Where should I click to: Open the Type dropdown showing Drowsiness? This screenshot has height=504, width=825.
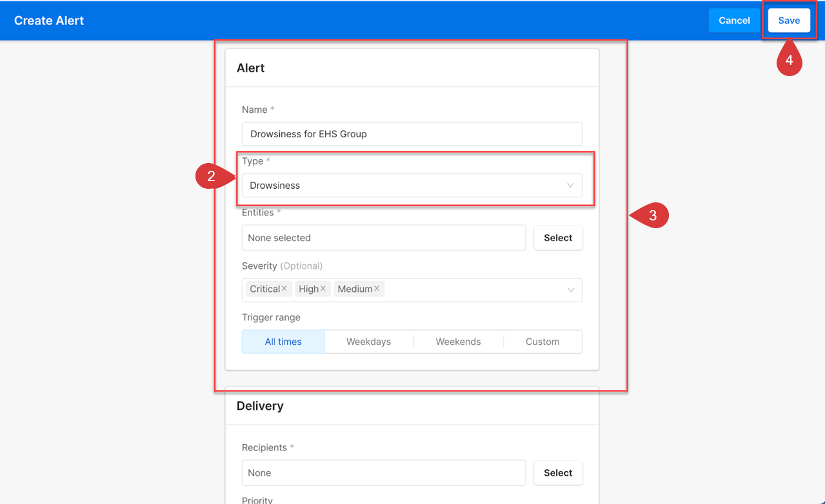click(412, 186)
